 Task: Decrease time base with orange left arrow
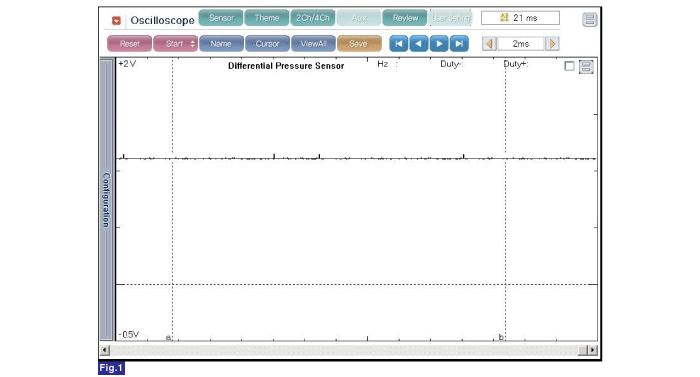pos(489,44)
